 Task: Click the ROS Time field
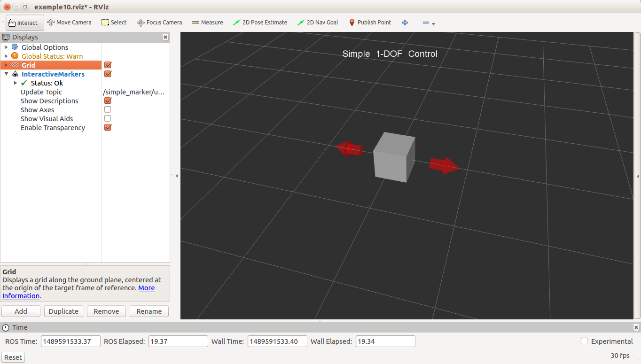[x=70, y=341]
